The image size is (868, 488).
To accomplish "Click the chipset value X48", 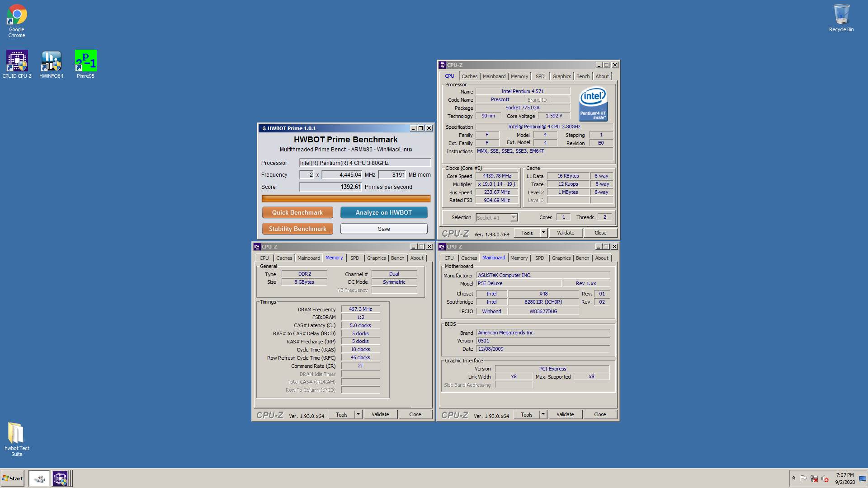I will click(543, 294).
